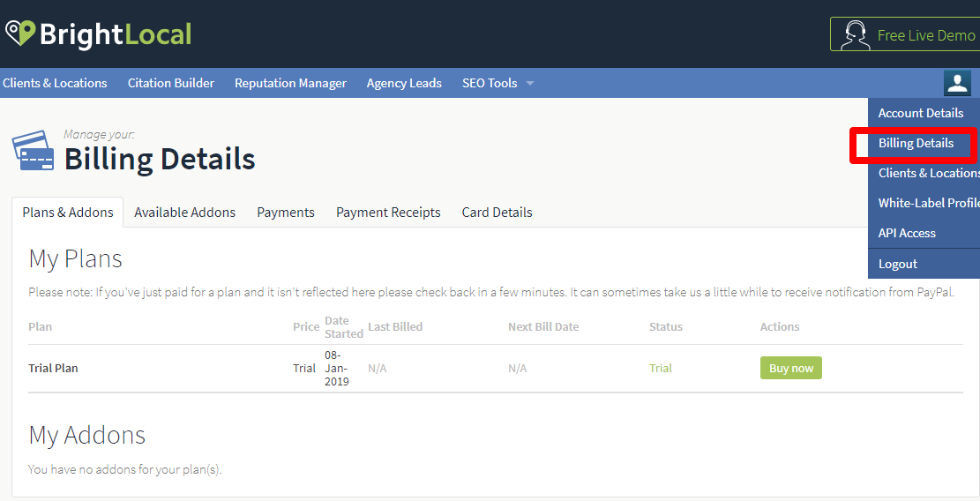
Task: Open the Citation Builder menu item
Action: (x=171, y=83)
